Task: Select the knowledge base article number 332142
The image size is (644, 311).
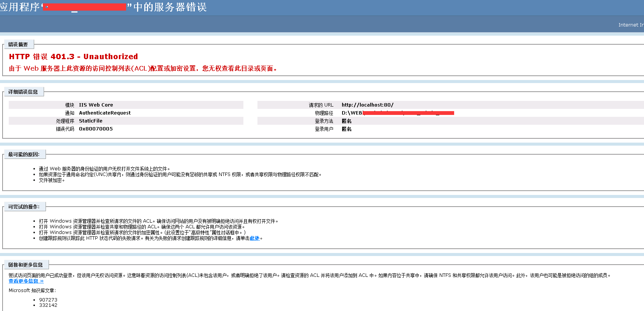Action: [x=48, y=305]
